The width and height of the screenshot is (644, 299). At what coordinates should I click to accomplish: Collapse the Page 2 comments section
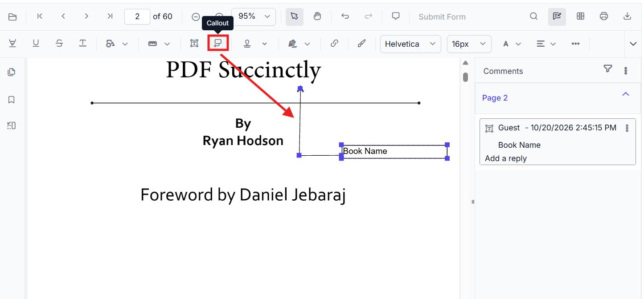coord(626,94)
